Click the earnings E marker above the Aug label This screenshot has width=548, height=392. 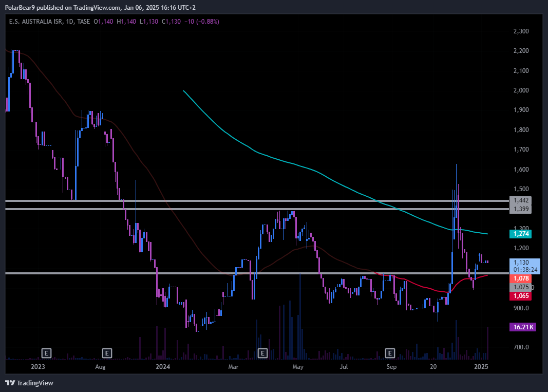107,353
